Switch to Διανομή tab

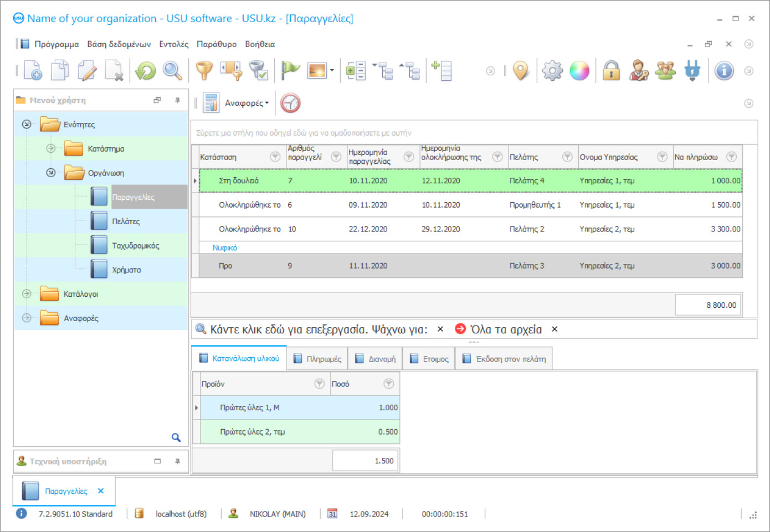(x=376, y=359)
